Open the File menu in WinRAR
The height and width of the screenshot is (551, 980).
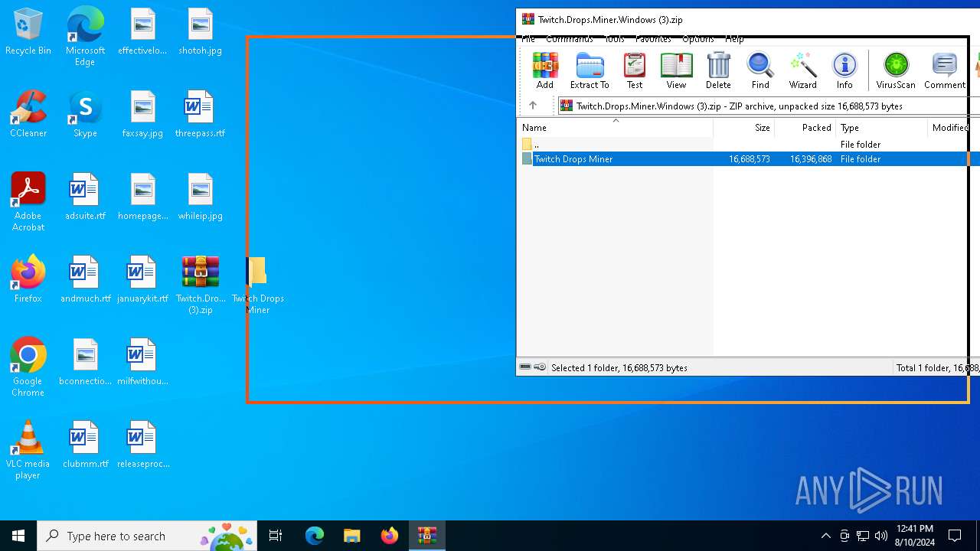pyautogui.click(x=529, y=38)
